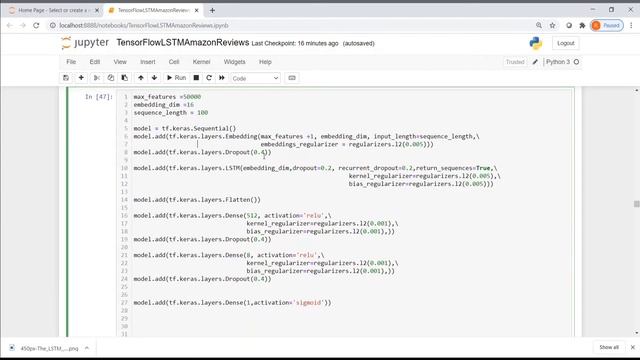Switch to the Home Page browser tab
Image resolution: width=640 pixels, height=360 pixels.
[53, 10]
